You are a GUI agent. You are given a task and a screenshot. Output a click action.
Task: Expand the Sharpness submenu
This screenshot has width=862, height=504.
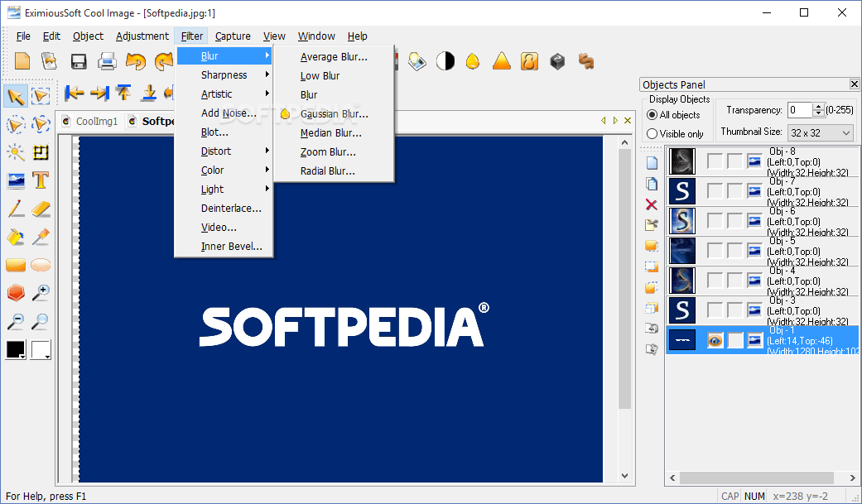[x=224, y=74]
